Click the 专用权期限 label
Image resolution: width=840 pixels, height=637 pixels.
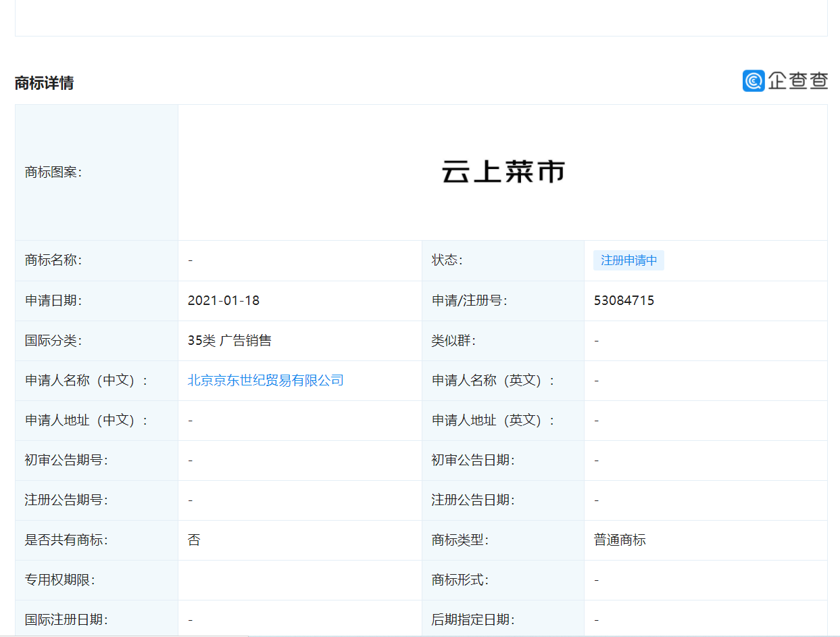pyautogui.click(x=60, y=580)
